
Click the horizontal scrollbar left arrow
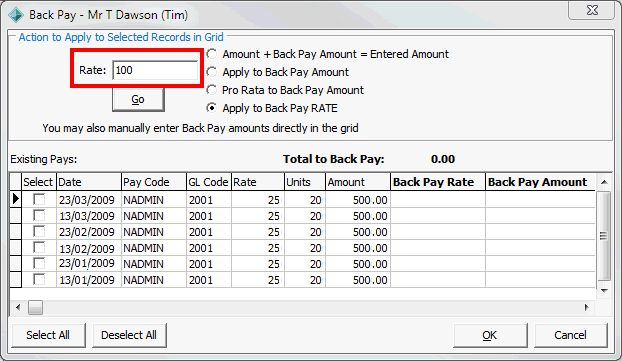point(18,307)
